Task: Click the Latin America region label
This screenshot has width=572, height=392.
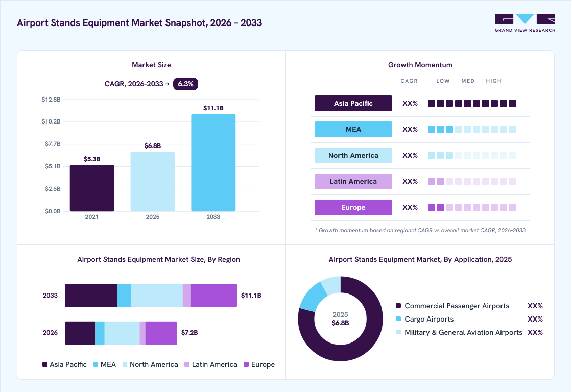Action: (x=353, y=181)
